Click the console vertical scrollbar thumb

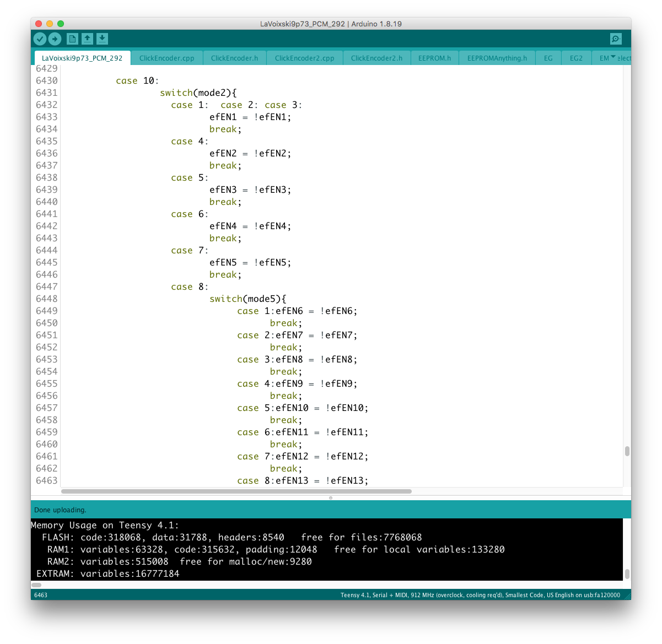627,573
